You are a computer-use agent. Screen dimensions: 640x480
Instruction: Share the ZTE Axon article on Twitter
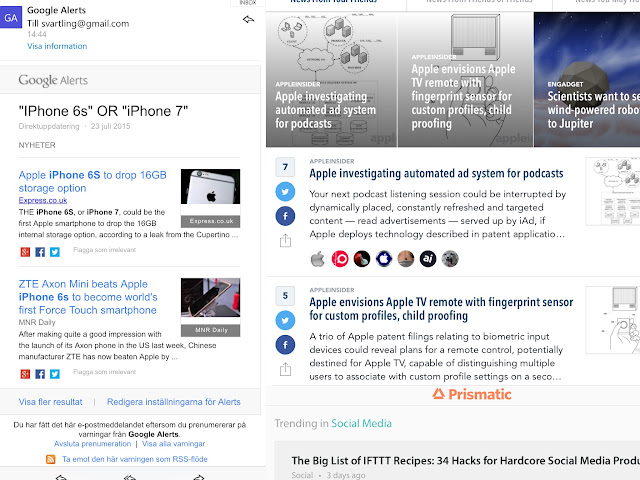coord(55,374)
